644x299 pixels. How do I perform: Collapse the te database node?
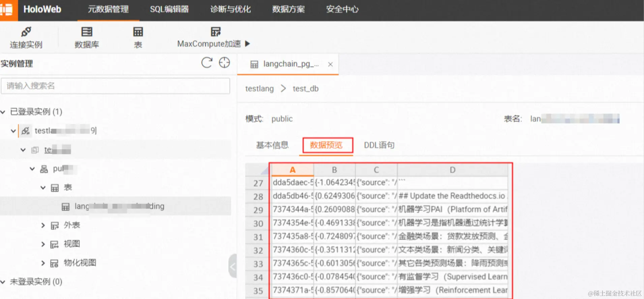[23, 149]
